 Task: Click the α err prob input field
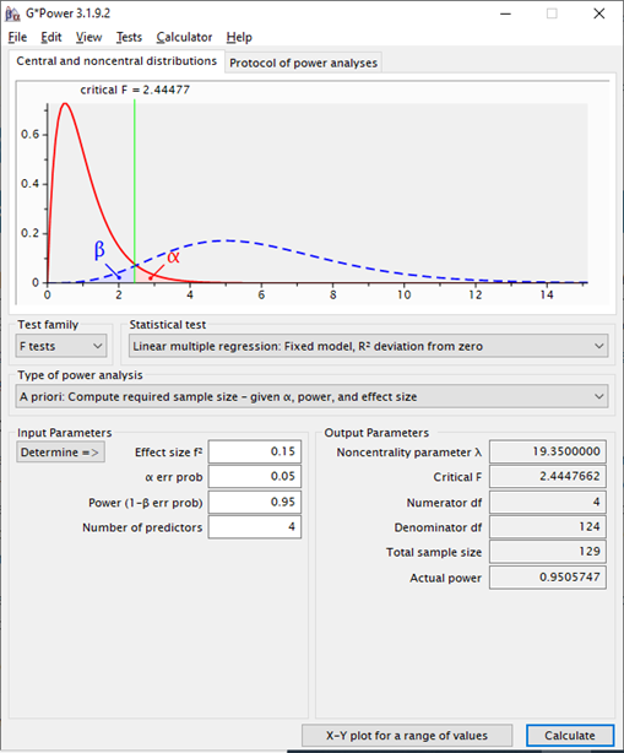click(254, 477)
